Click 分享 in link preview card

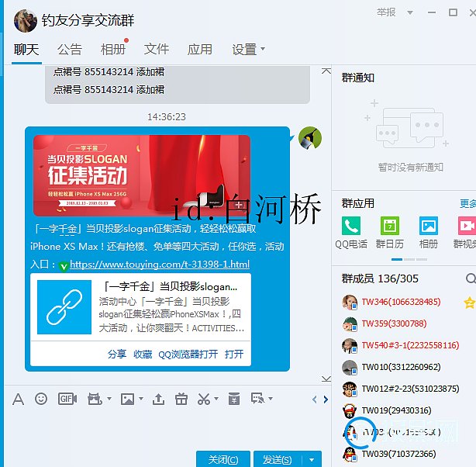pyautogui.click(x=117, y=354)
